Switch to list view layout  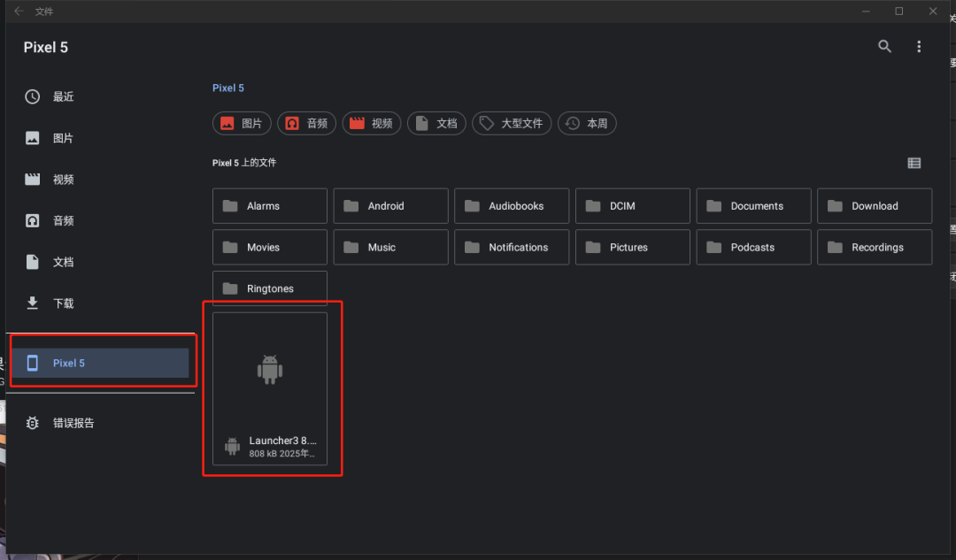tap(914, 163)
